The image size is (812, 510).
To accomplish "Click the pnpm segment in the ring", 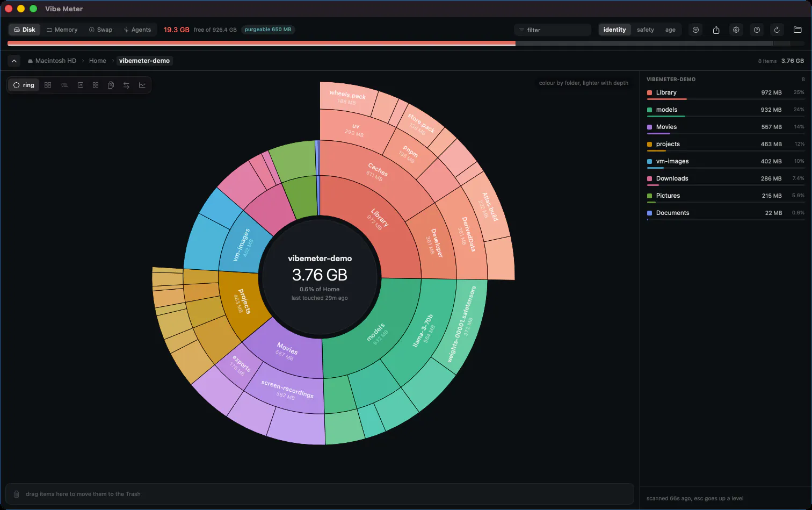I will [x=408, y=153].
